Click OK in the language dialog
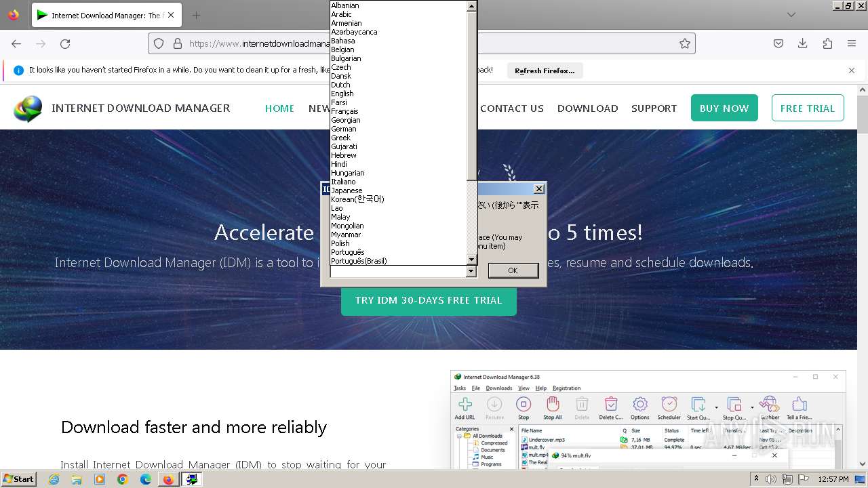The width and height of the screenshot is (868, 488). [513, 270]
